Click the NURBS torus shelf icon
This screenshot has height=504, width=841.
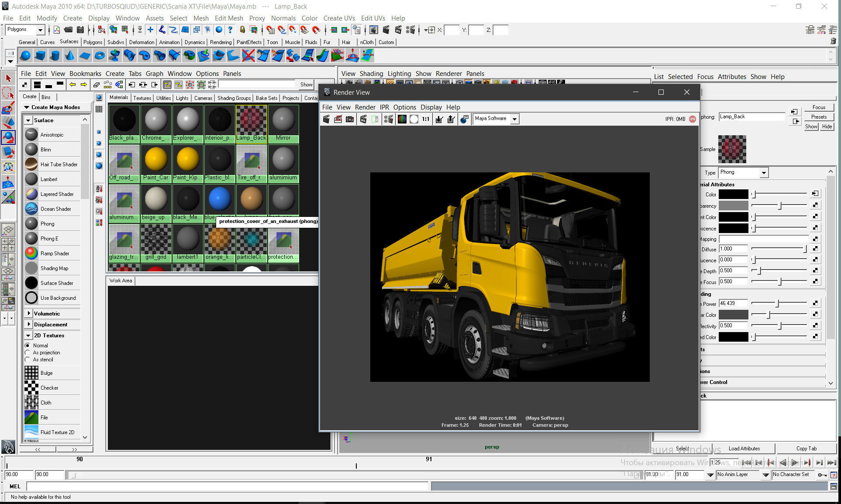click(x=100, y=55)
